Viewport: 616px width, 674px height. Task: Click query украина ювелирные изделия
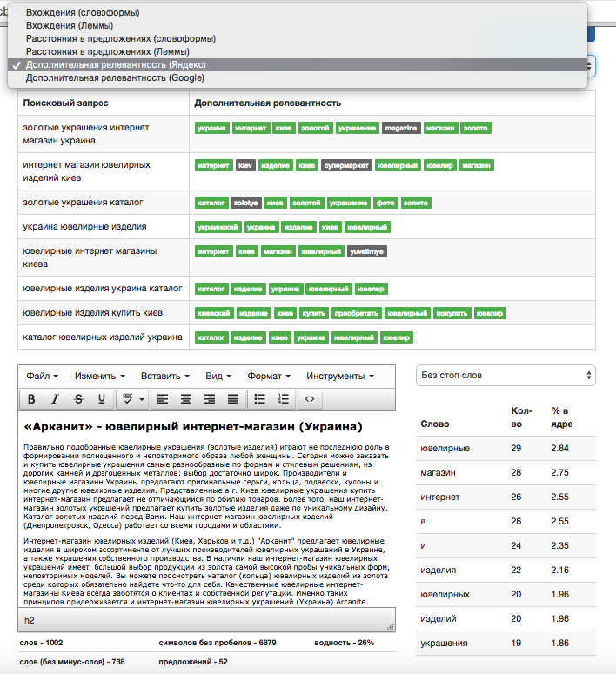pos(84,226)
